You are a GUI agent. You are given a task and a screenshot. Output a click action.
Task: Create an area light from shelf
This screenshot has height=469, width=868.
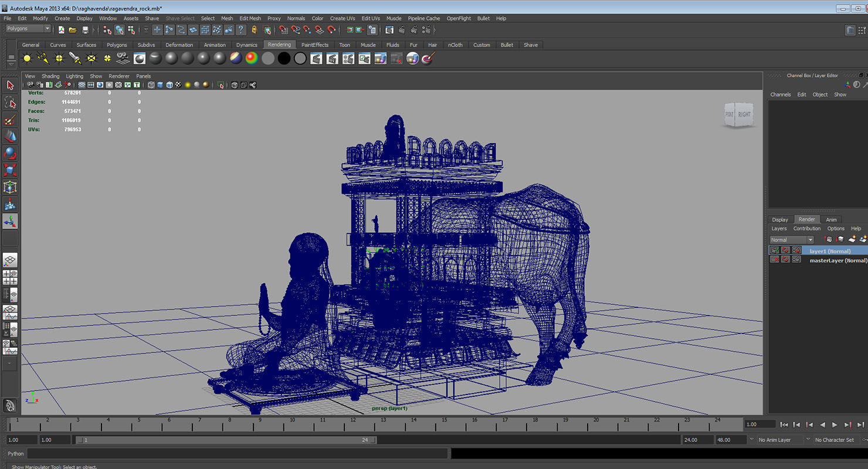[91, 59]
